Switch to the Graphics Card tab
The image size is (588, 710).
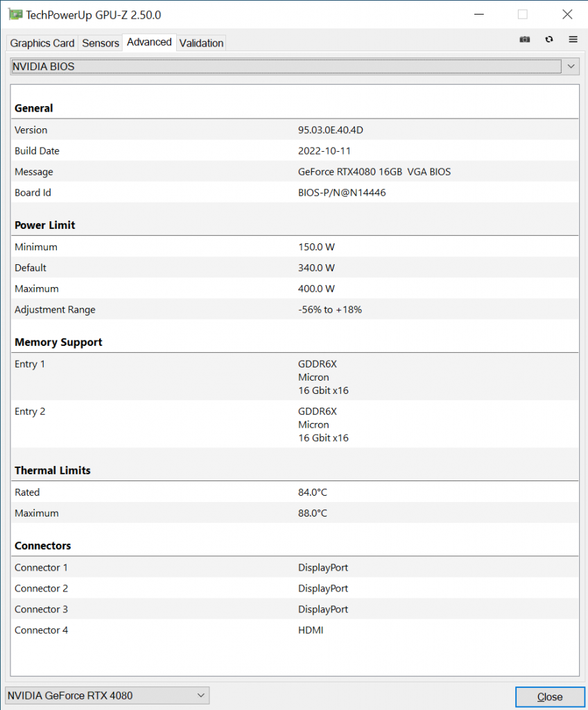[x=42, y=43]
